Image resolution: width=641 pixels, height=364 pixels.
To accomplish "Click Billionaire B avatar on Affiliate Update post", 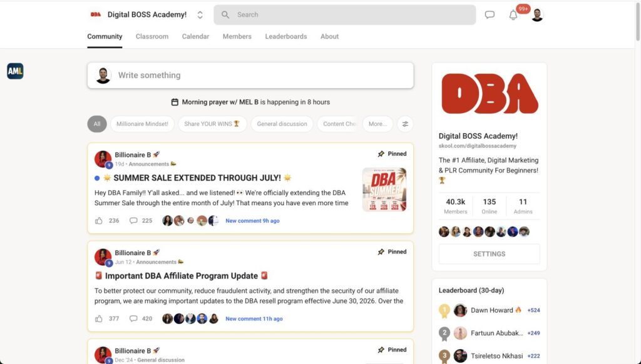I will (103, 257).
